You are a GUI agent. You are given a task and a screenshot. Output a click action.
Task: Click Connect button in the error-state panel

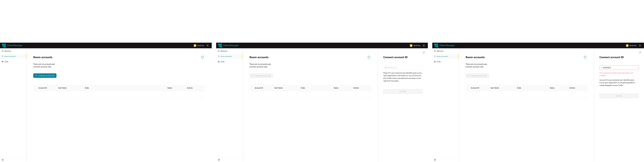pos(619,96)
